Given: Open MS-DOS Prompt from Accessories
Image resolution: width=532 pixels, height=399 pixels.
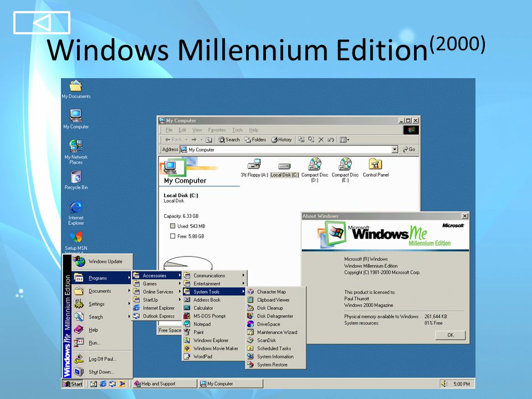Looking at the screenshot, I should (x=214, y=316).
